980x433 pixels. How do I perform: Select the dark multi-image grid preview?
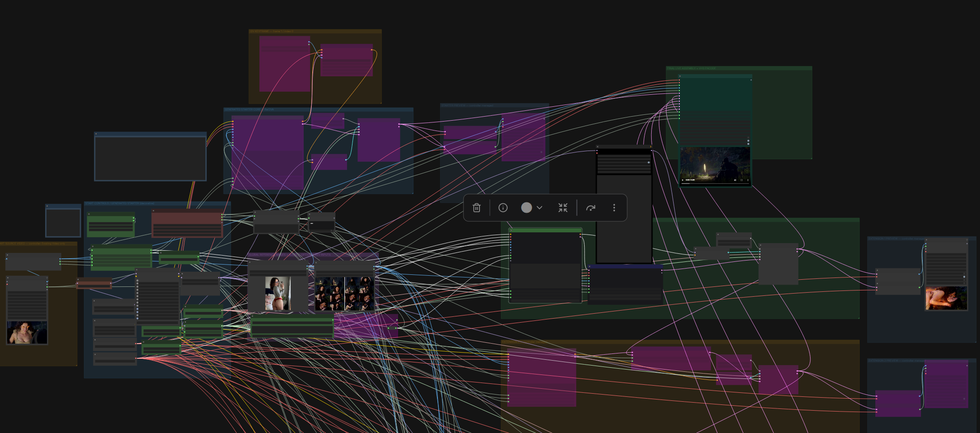344,293
